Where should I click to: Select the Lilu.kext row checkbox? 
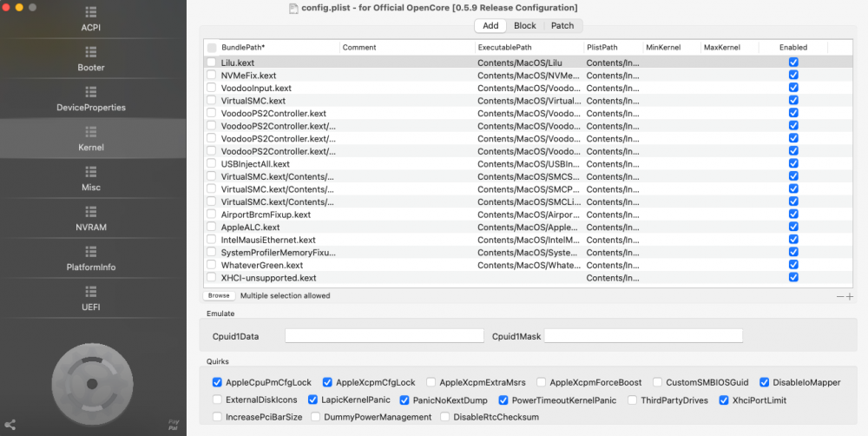point(212,62)
